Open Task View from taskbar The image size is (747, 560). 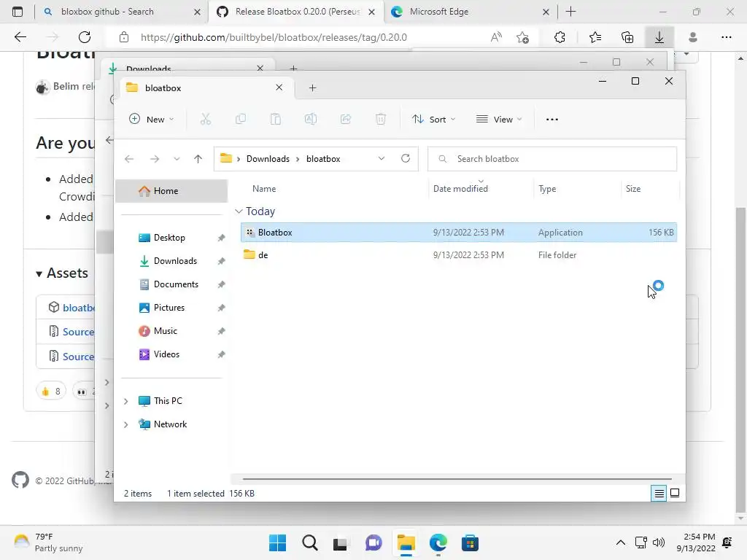pyautogui.click(x=340, y=542)
